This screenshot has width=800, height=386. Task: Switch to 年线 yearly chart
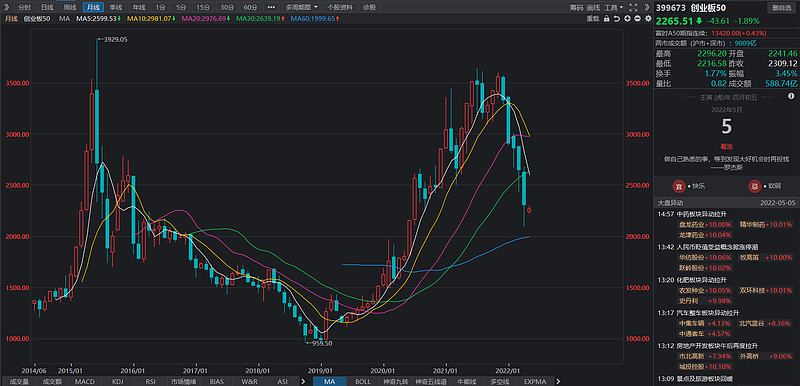[x=138, y=7]
